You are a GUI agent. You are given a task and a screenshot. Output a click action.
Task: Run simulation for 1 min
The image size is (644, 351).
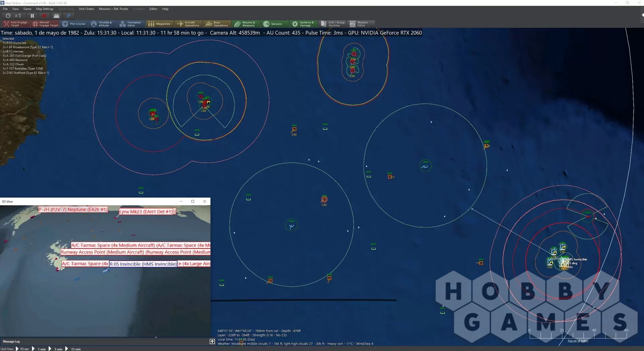coord(39,349)
